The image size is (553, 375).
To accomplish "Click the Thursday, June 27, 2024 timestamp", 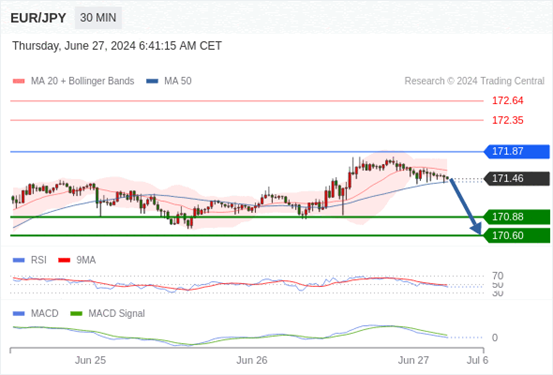I will tap(117, 46).
